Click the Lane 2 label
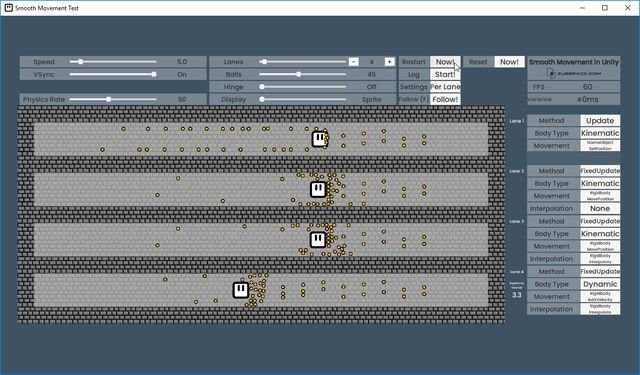 click(517, 171)
